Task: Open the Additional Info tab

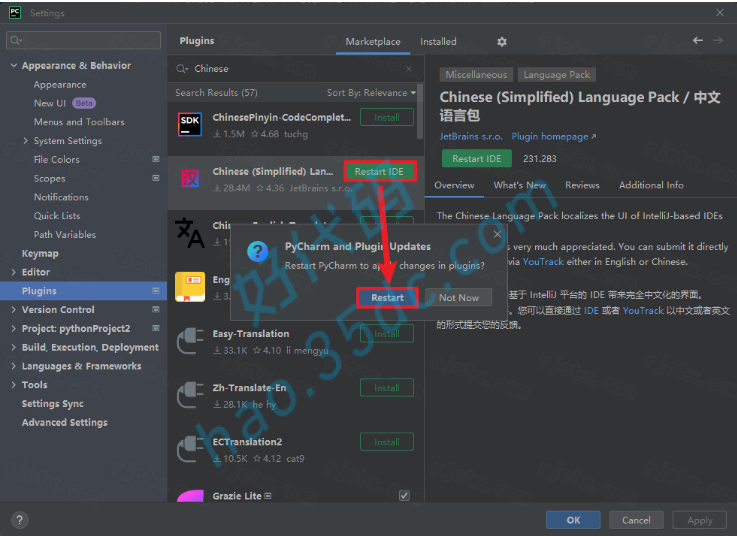Action: pos(651,185)
